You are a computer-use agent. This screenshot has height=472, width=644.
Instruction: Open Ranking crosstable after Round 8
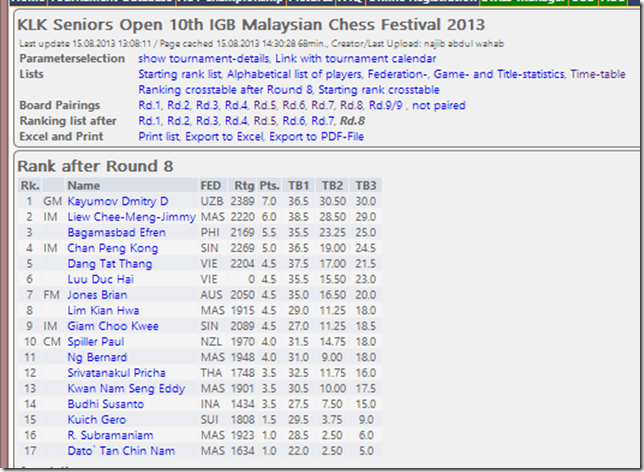coord(212,90)
